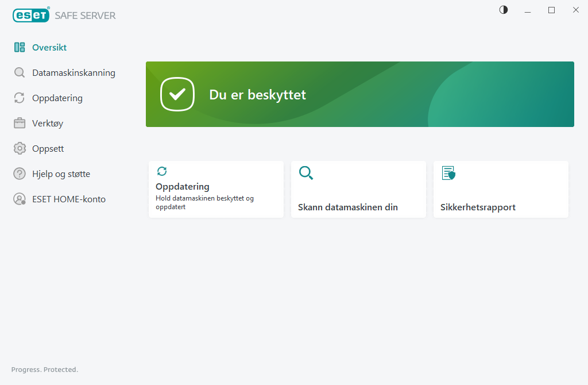Click the Oppsett gear icon
This screenshot has height=385, width=588.
point(20,149)
